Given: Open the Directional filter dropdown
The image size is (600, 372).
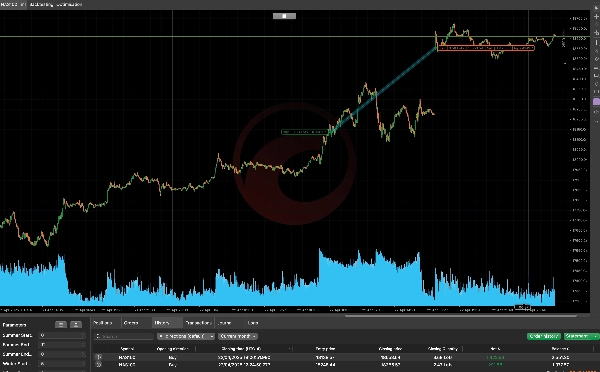Looking at the screenshot, I should [x=186, y=336].
